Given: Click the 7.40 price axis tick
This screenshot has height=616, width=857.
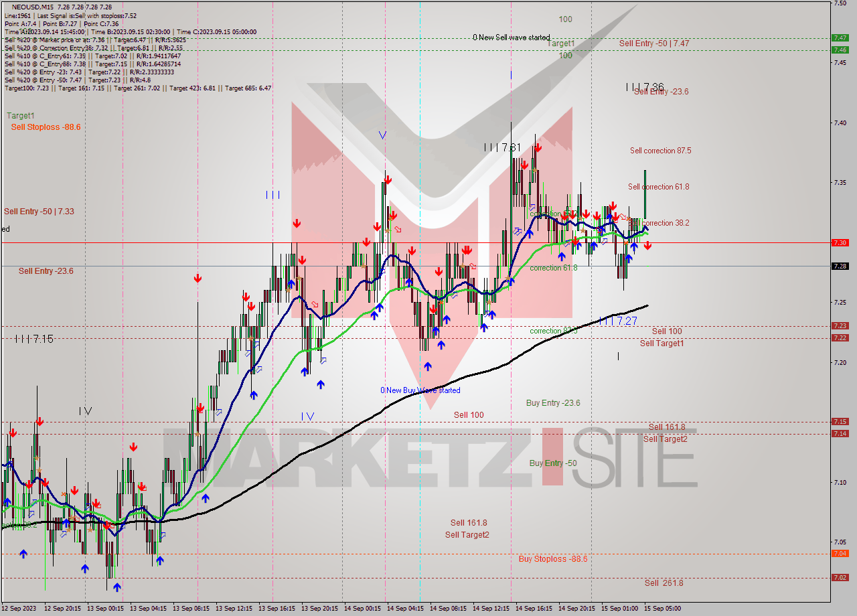Looking at the screenshot, I should [x=840, y=123].
